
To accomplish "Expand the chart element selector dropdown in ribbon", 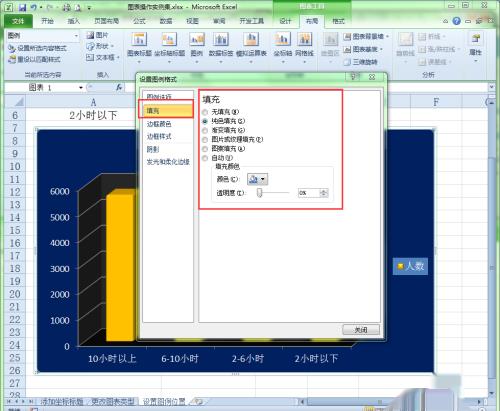I will [76, 35].
